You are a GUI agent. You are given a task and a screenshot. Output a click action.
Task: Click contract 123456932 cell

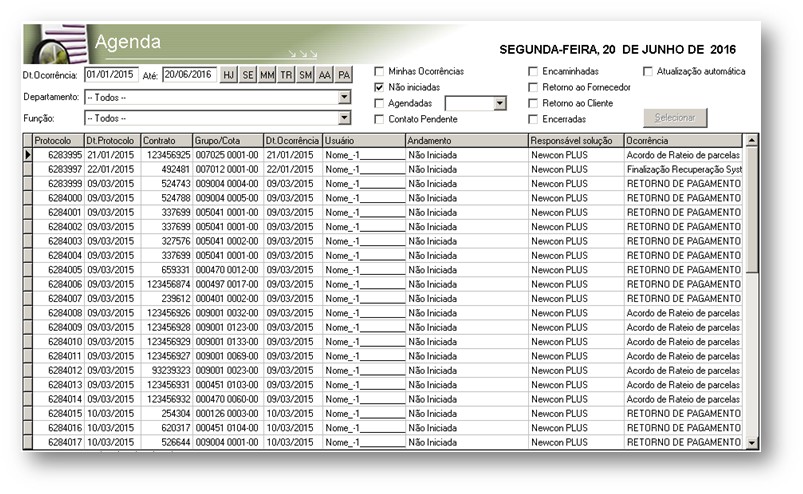click(167, 398)
